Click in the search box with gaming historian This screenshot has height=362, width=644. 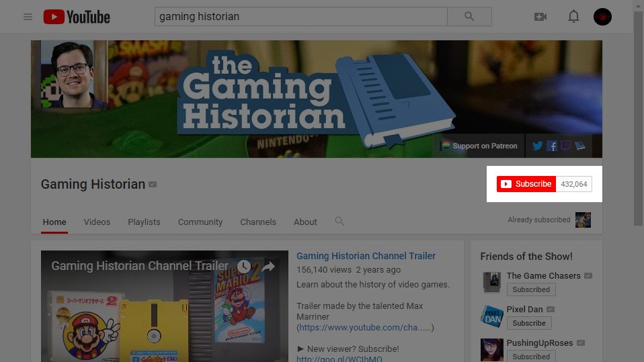click(301, 16)
